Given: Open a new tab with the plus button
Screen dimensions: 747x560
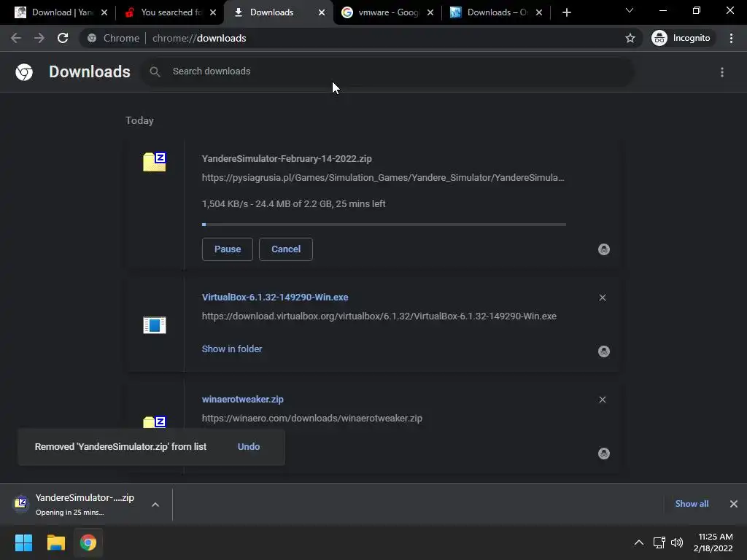Looking at the screenshot, I should [566, 12].
